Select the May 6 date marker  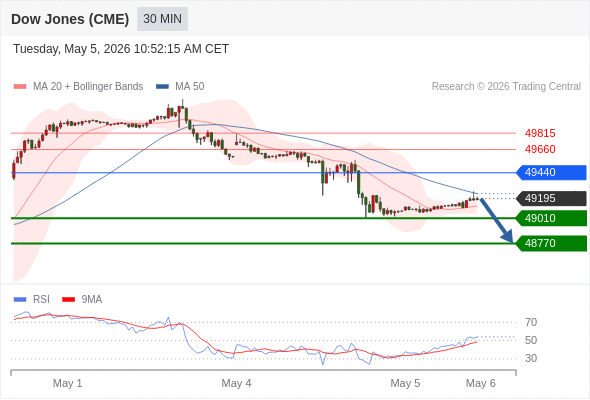click(x=481, y=383)
